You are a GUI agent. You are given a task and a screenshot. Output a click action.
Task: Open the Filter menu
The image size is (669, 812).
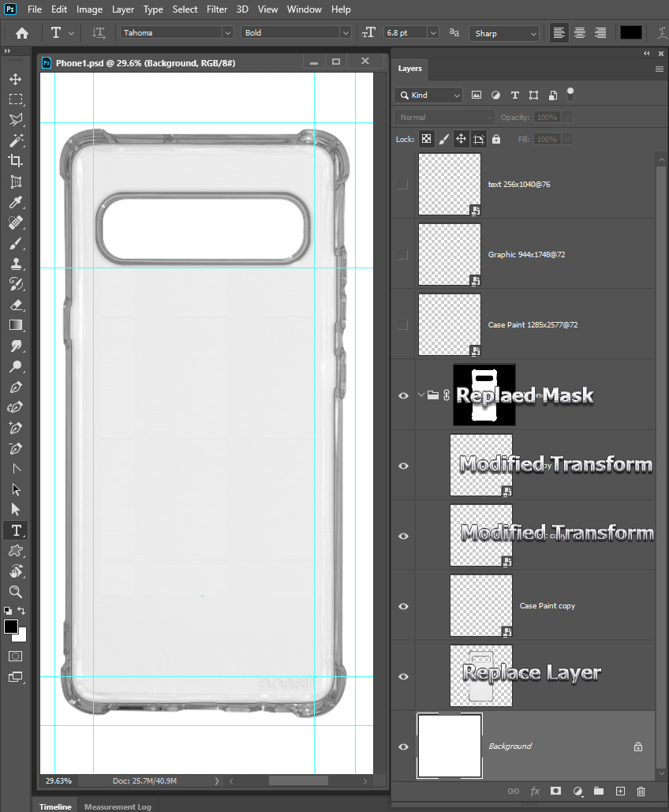tap(216, 9)
